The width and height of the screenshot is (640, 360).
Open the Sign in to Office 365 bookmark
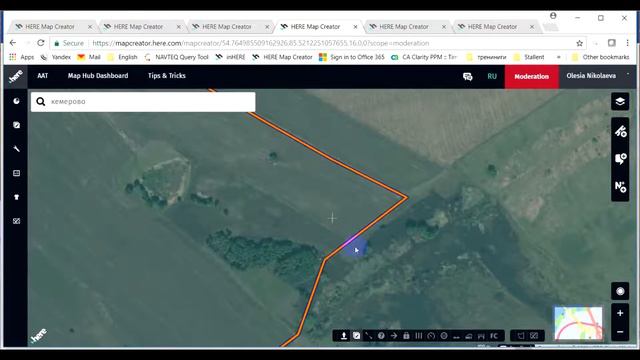coord(352,57)
